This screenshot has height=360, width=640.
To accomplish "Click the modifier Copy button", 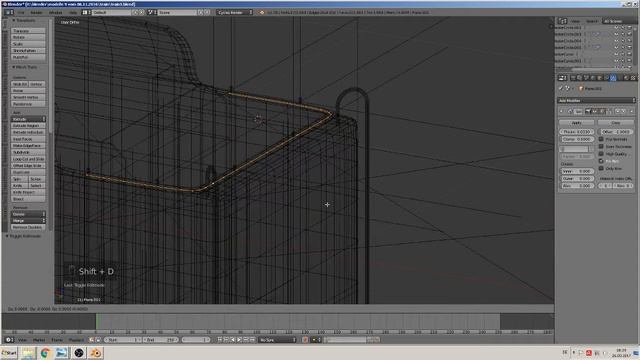I will pyautogui.click(x=616, y=122).
